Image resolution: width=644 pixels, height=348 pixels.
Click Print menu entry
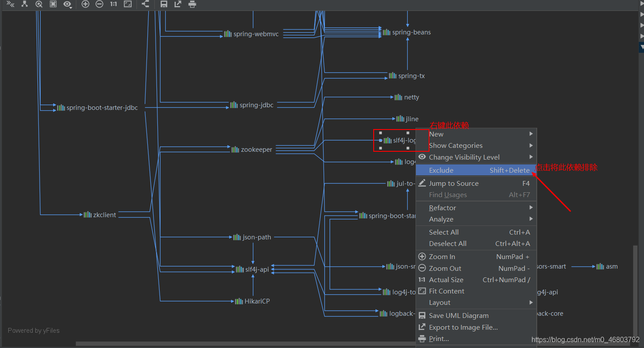pyautogui.click(x=476, y=338)
